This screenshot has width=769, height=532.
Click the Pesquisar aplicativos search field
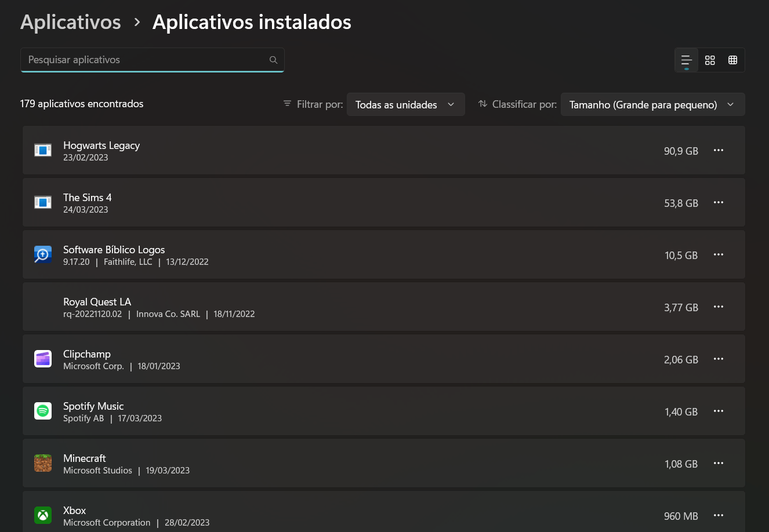152,60
